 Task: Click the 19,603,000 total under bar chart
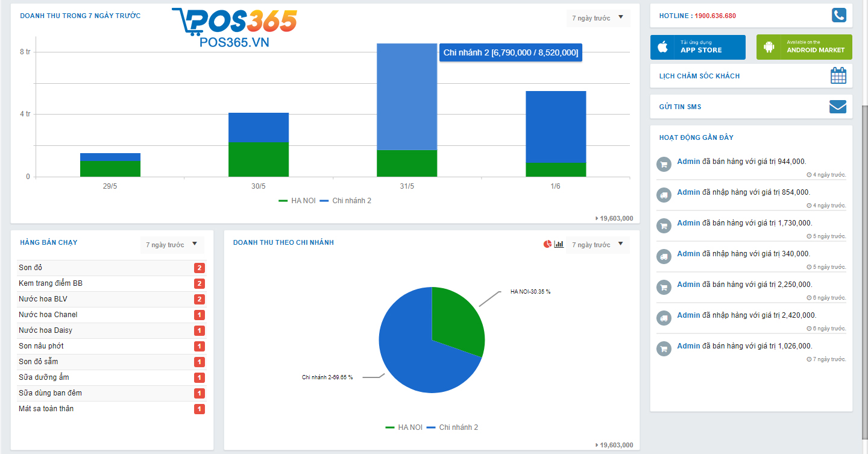pos(614,218)
